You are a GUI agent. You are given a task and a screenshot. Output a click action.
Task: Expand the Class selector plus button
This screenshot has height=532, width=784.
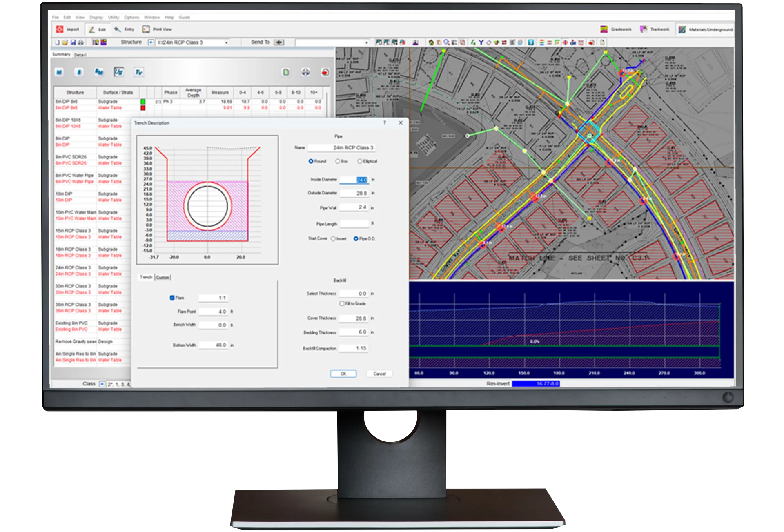click(x=102, y=384)
